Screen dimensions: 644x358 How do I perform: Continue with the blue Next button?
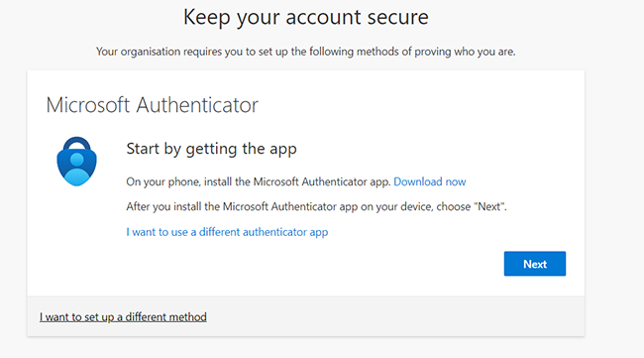535,264
